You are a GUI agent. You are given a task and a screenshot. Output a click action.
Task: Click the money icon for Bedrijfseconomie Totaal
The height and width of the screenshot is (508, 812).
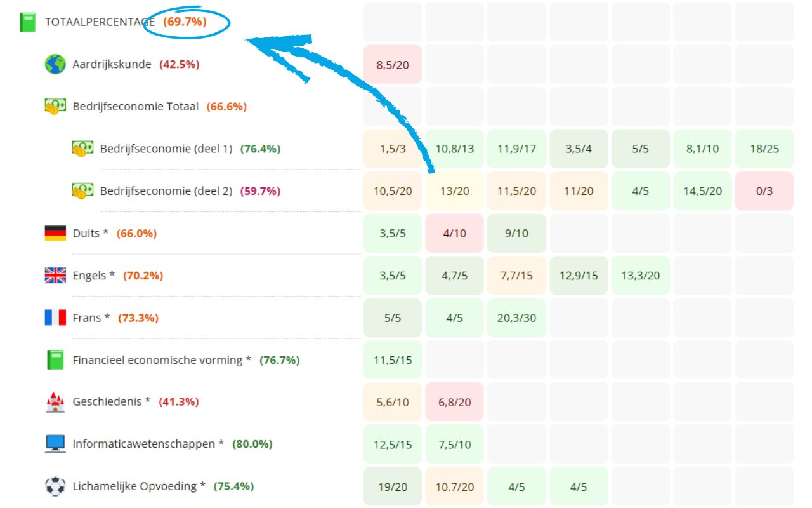click(x=55, y=106)
